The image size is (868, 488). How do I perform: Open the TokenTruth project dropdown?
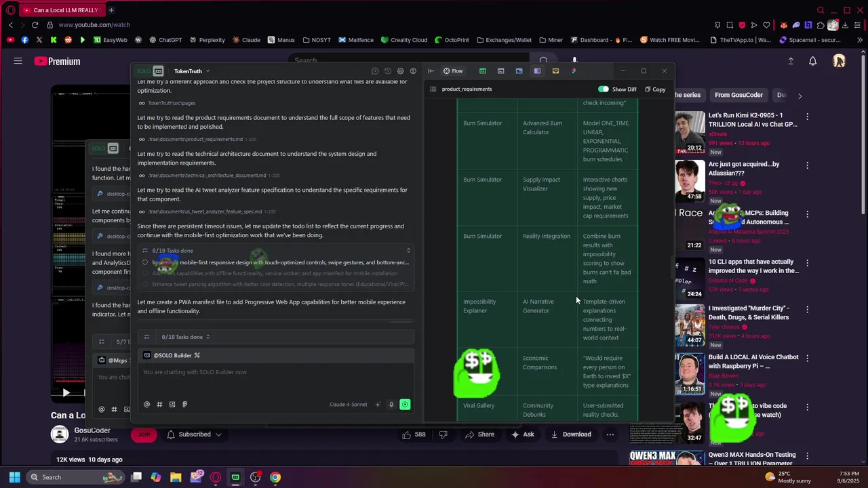pyautogui.click(x=192, y=71)
